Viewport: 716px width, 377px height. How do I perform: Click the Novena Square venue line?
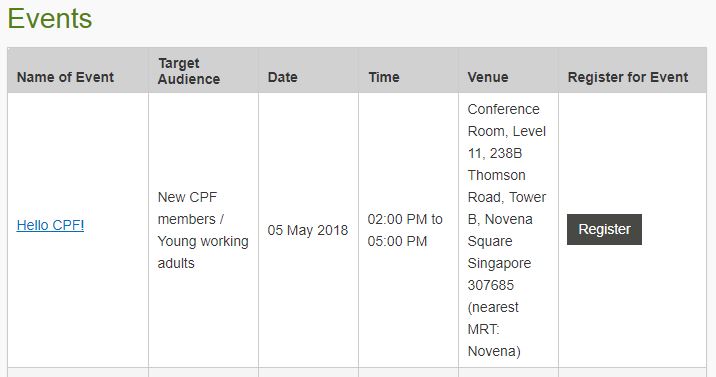[500, 230]
